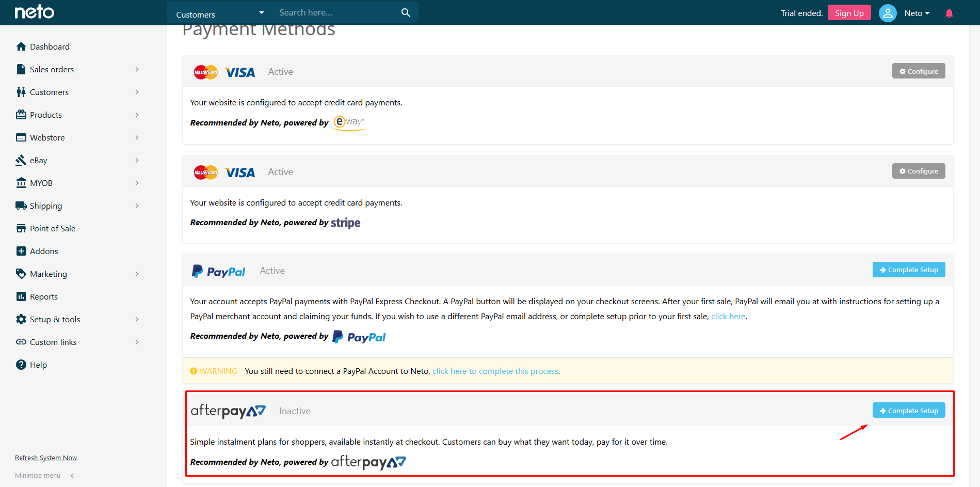Focus the Search here input field
Viewport: 980px width, 487px height.
click(338, 12)
